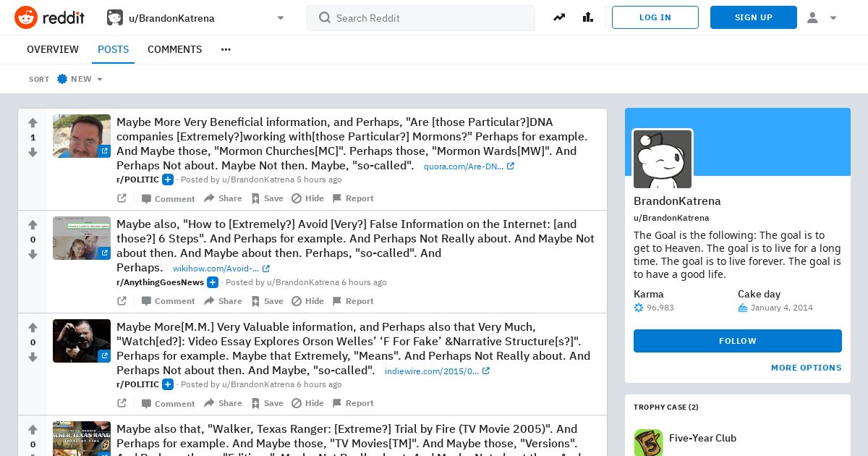Open the wikihow.com/Avoid-... link
The height and width of the screenshot is (456, 868).
point(221,269)
